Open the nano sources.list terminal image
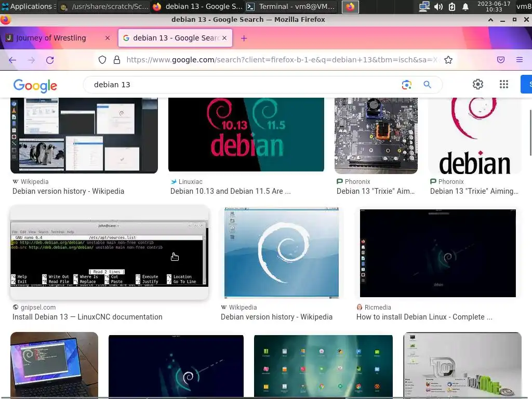The width and height of the screenshot is (532, 399). point(109,252)
